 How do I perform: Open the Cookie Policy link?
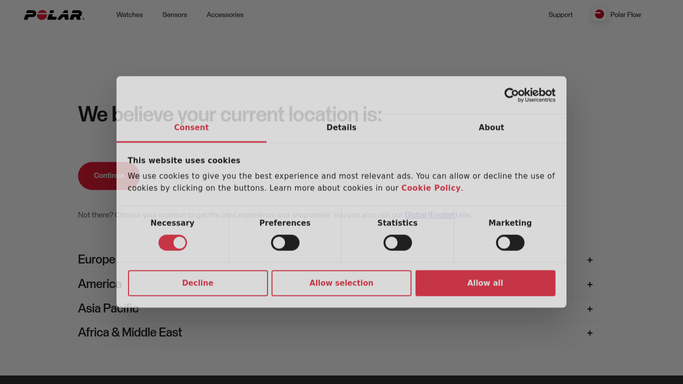click(x=431, y=188)
